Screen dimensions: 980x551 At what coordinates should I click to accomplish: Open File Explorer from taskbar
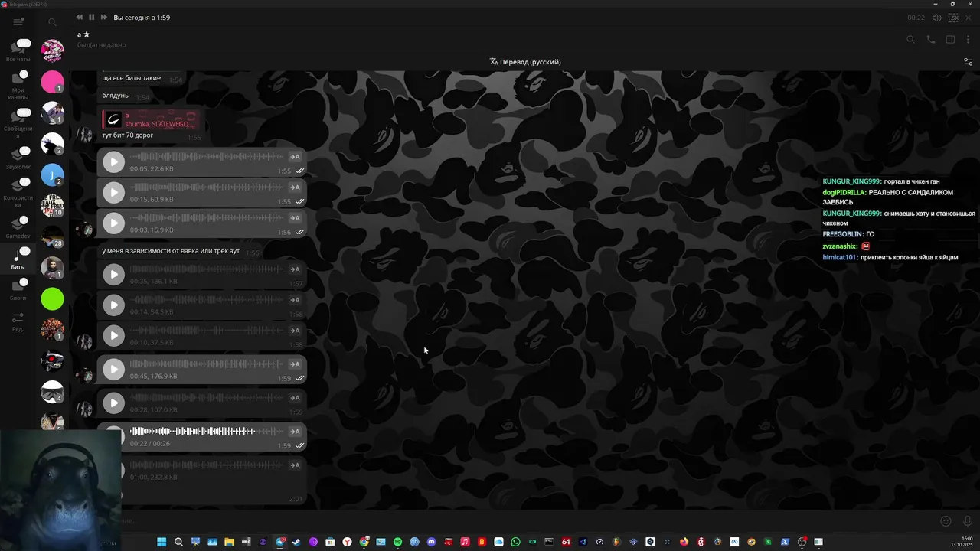[229, 542]
